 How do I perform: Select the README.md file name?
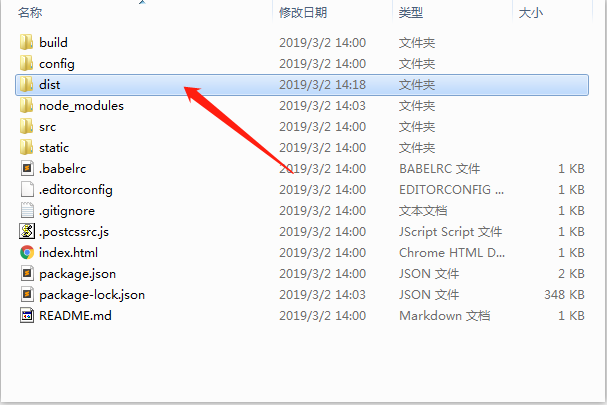point(75,316)
